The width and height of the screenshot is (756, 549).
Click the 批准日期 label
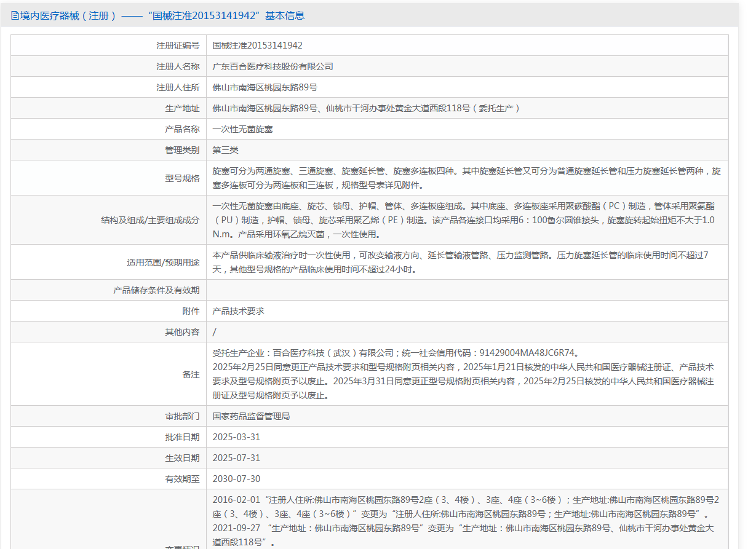(182, 437)
